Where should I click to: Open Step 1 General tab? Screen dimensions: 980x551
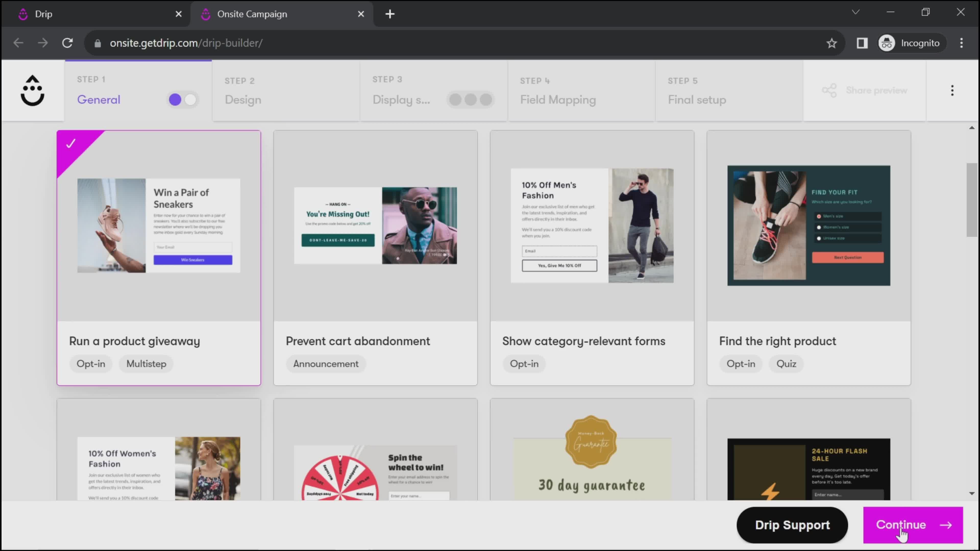pos(138,91)
